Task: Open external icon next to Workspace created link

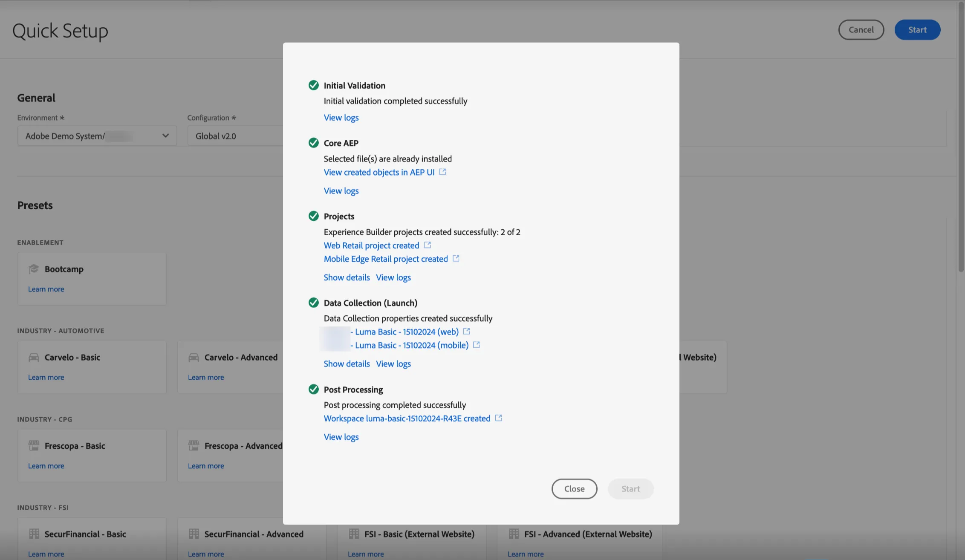Action: pyautogui.click(x=499, y=418)
